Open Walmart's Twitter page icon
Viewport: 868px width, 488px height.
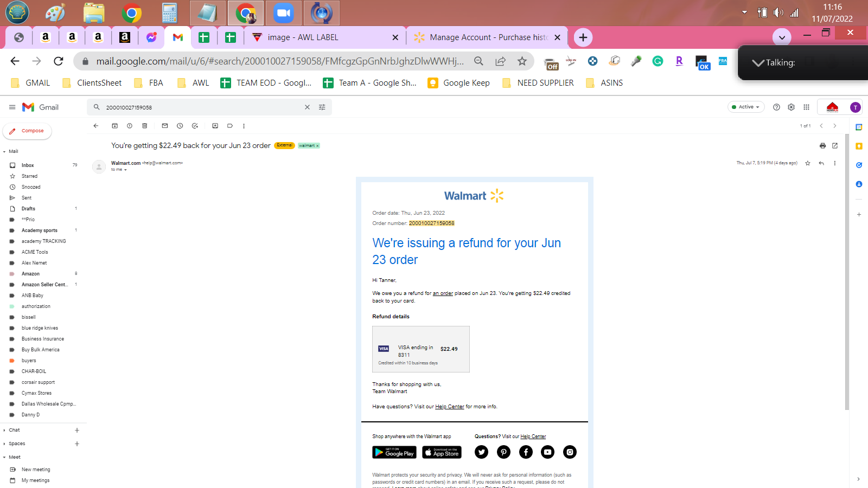click(x=481, y=452)
